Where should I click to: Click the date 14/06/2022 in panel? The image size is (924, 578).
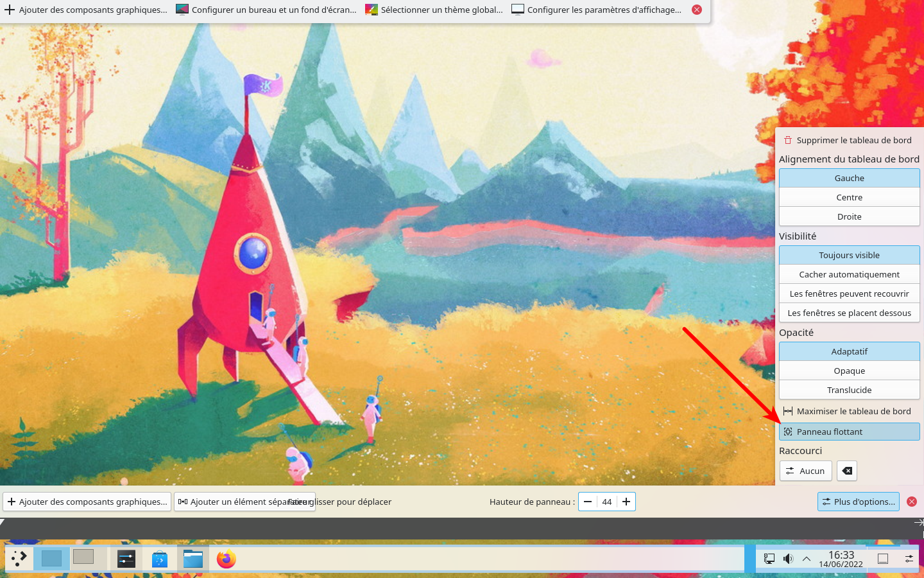(x=841, y=565)
